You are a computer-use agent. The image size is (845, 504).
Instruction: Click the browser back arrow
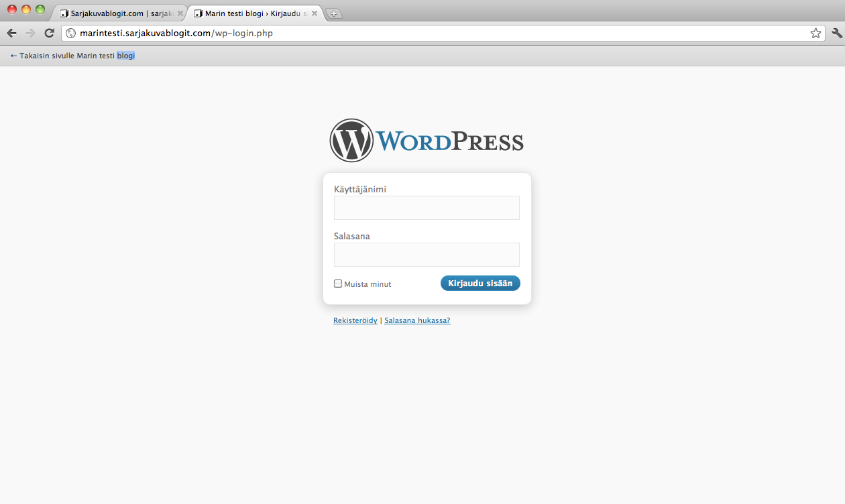point(11,33)
